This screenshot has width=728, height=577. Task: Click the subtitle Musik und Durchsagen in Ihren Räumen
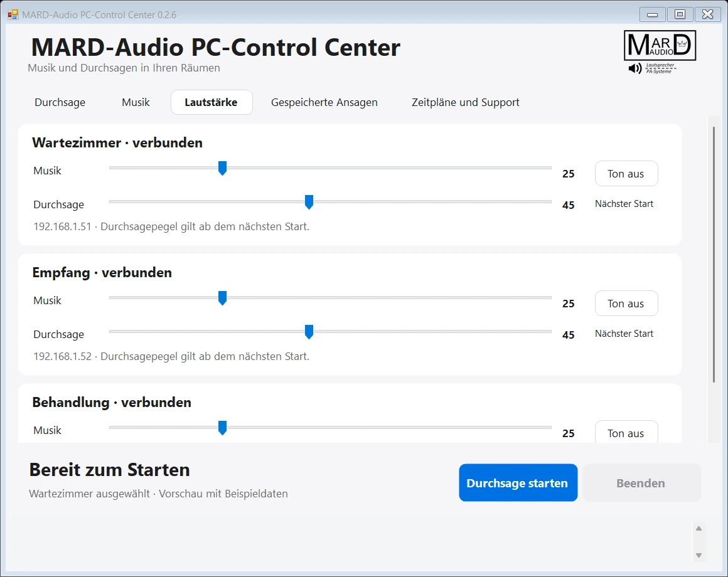124,68
